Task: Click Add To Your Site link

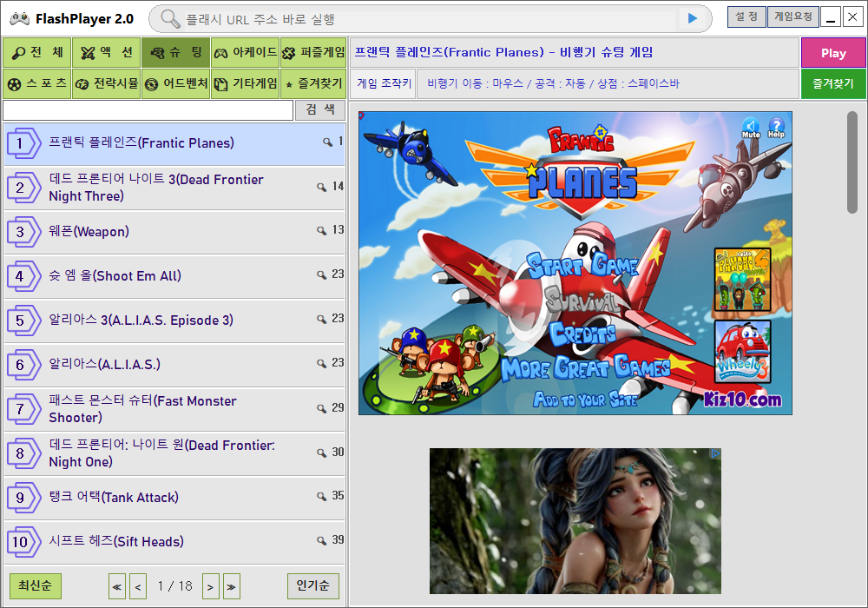Action: point(585,399)
